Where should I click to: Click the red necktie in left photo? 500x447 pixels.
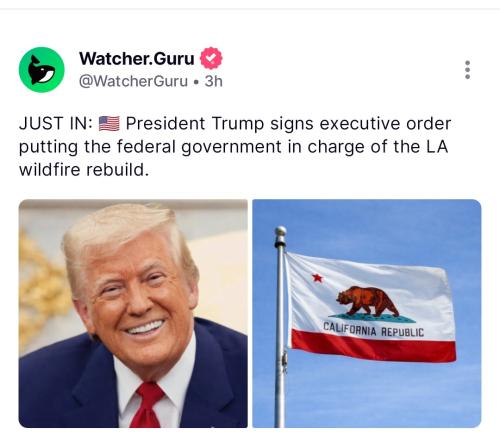coord(147,405)
